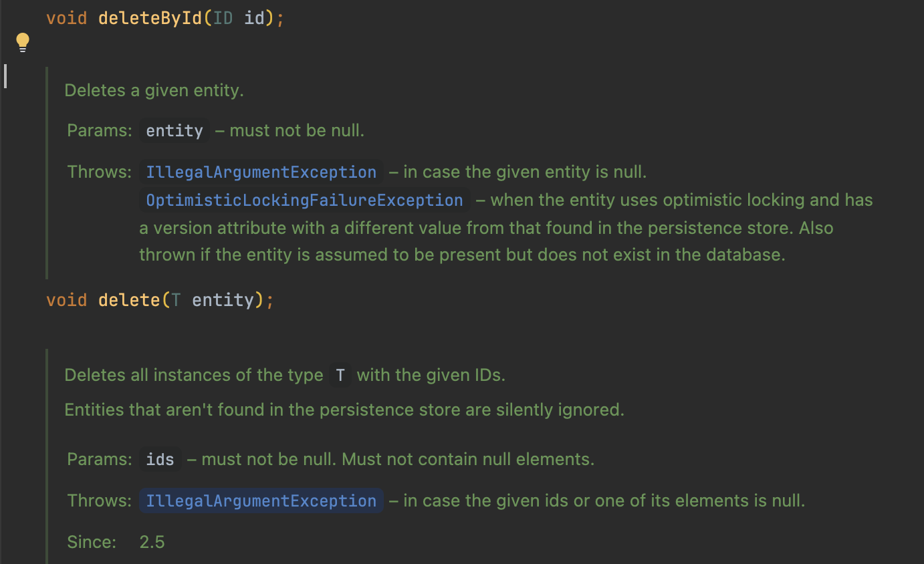Open the OptimisticLockingFailureException documentation link

[x=304, y=200]
